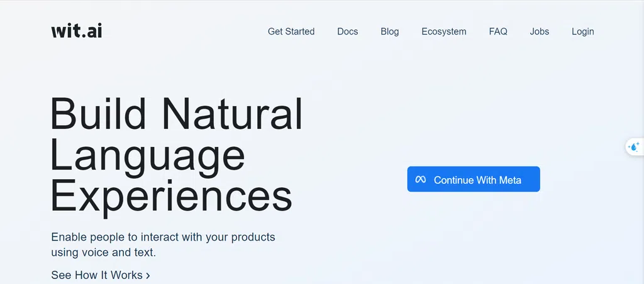Open the Get Started page
The height and width of the screenshot is (284, 644).
click(291, 31)
